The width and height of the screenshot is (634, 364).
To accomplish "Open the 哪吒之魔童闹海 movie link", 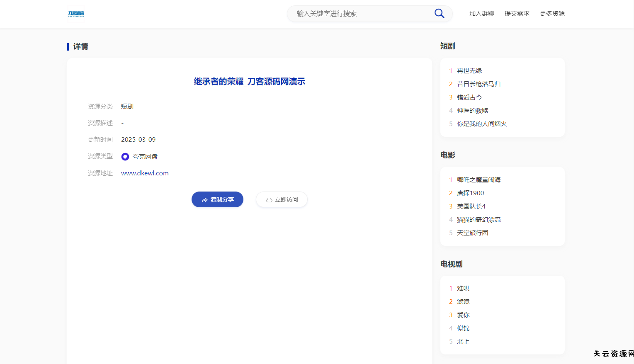I will click(x=479, y=180).
